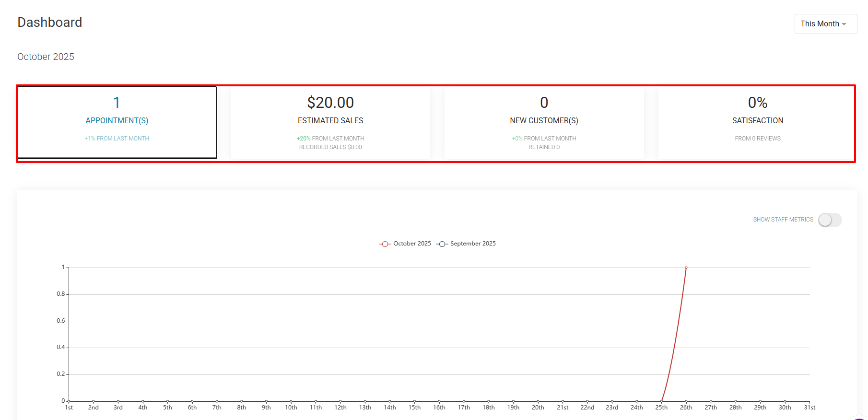Toggle October 2025 legend series
868x420 pixels.
point(405,244)
